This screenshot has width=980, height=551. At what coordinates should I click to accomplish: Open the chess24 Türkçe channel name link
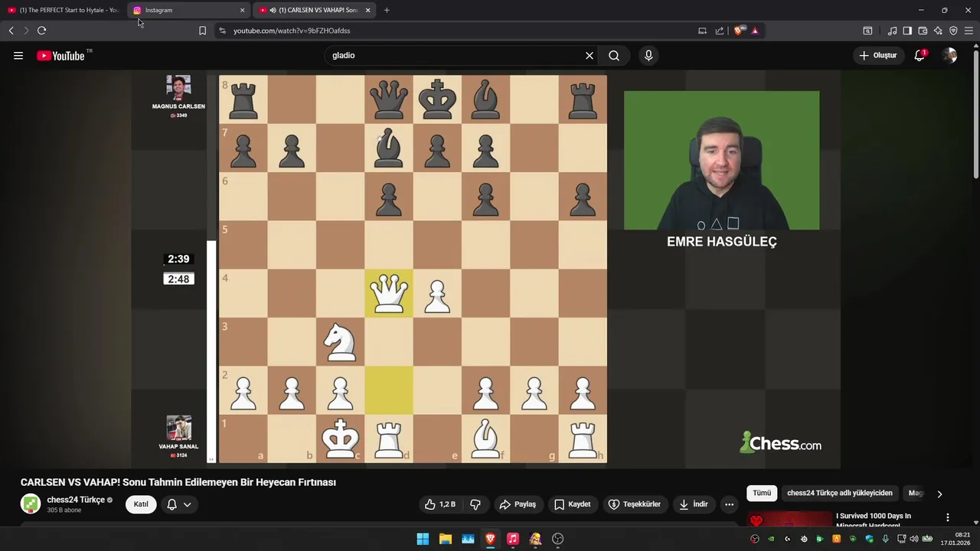pyautogui.click(x=76, y=500)
